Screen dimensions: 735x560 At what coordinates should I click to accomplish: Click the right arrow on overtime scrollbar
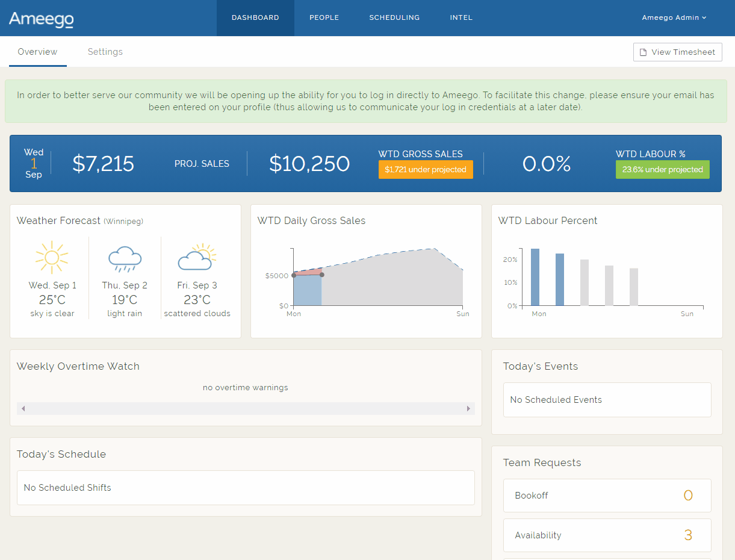tap(468, 409)
